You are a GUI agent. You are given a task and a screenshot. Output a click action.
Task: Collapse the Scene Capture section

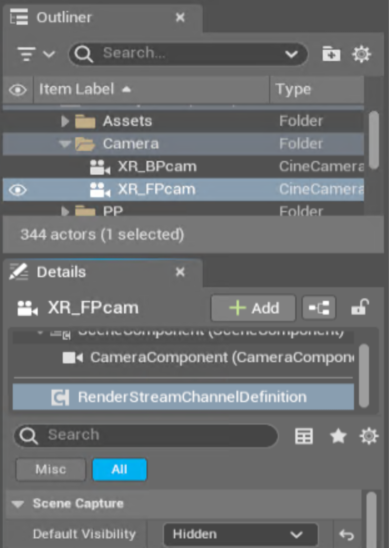click(17, 504)
